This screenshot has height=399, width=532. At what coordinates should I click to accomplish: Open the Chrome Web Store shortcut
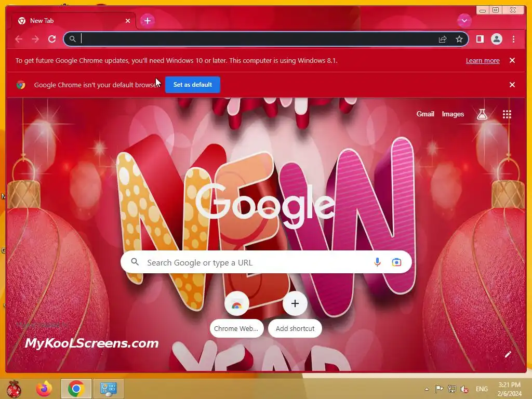(x=236, y=314)
